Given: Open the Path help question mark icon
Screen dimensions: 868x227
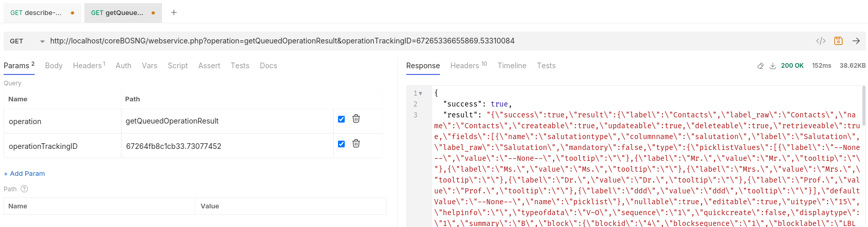Looking at the screenshot, I should click(24, 189).
